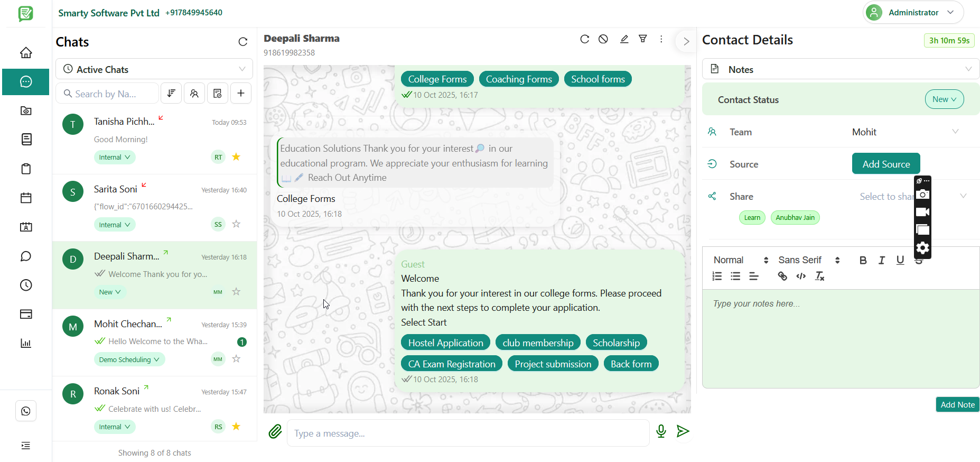This screenshot has height=462, width=980.
Task: Toggle underline formatting in notes editor
Action: pyautogui.click(x=900, y=260)
